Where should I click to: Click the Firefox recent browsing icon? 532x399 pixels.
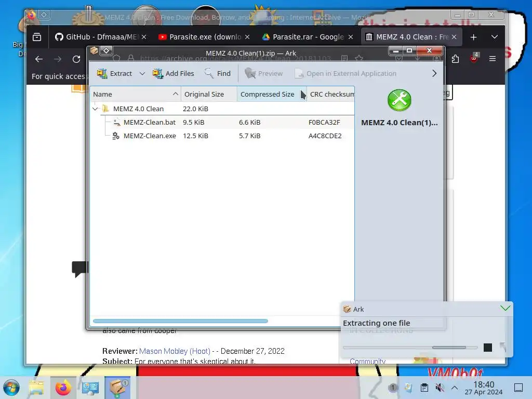tap(37, 37)
